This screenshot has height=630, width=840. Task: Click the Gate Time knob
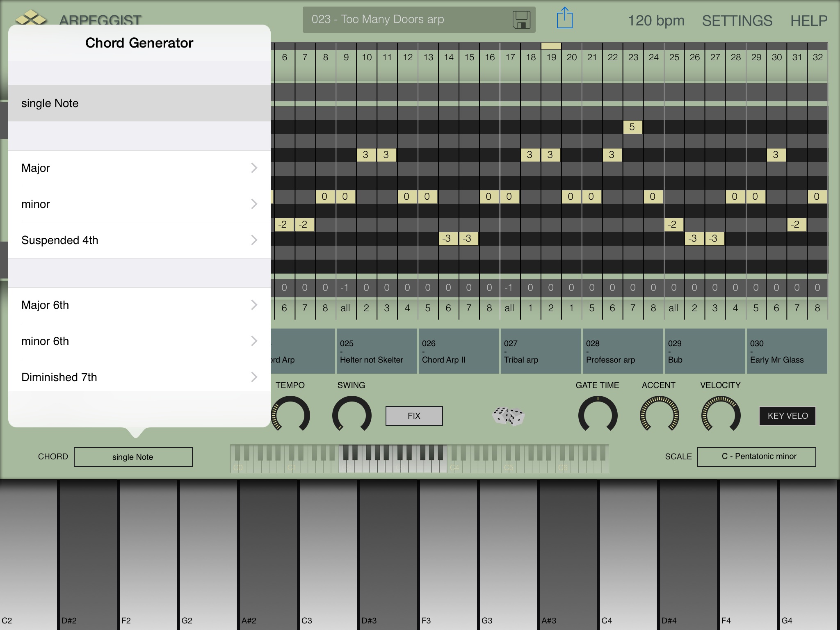click(x=598, y=415)
